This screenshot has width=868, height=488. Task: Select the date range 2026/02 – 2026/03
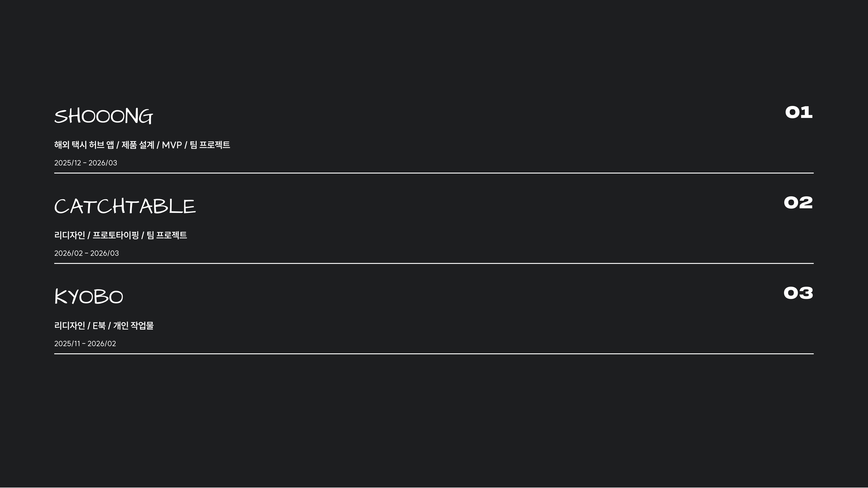[x=87, y=253]
